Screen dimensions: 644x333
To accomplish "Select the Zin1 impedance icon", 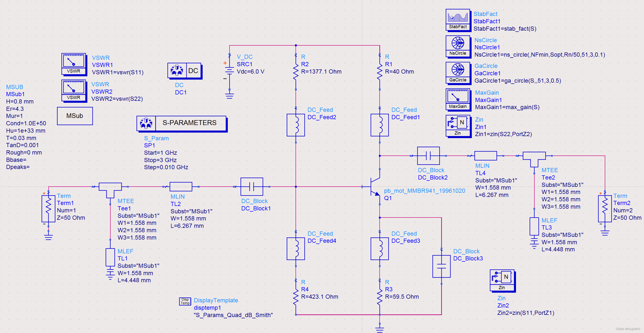I will click(458, 126).
